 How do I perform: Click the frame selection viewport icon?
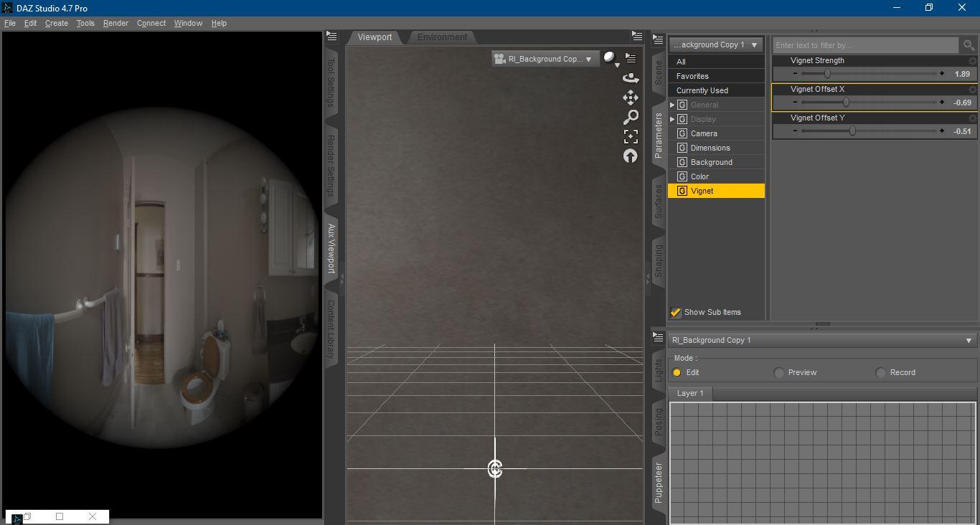pos(631,136)
